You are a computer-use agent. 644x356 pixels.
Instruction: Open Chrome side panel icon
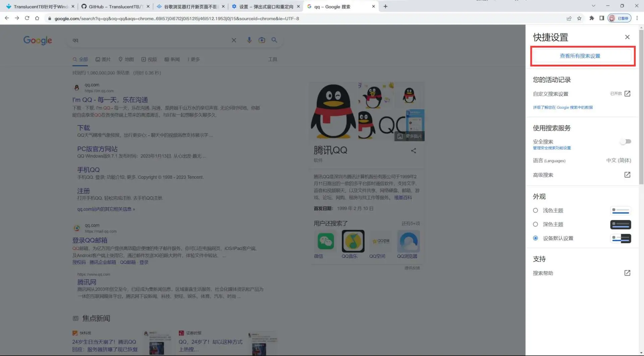click(x=602, y=18)
